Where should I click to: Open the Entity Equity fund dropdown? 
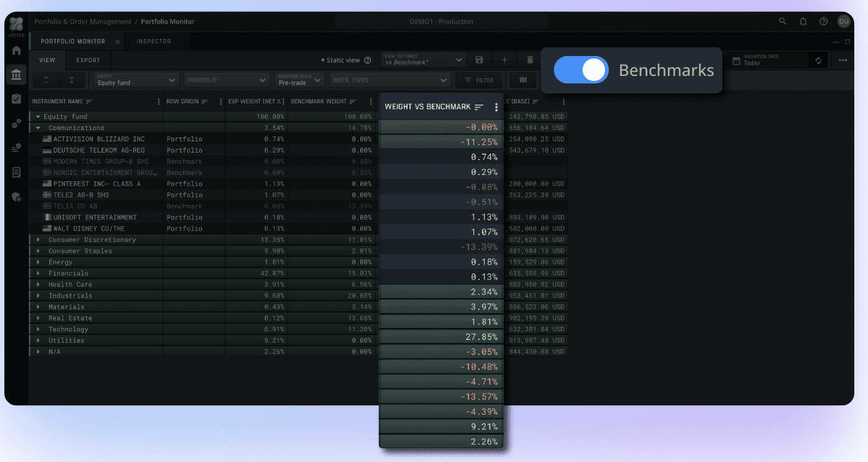[136, 80]
